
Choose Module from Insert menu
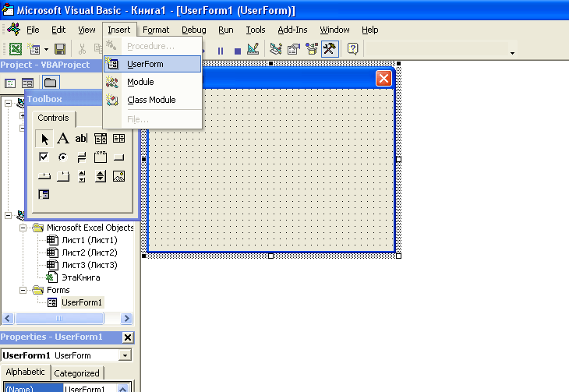[x=153, y=82]
